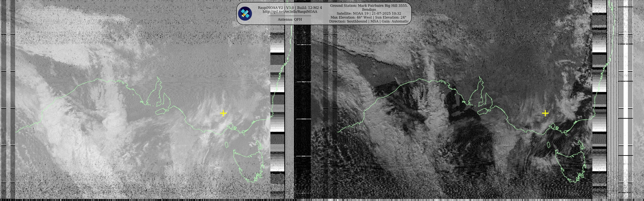Screen dimensions: 644x201
Task: Click the Ground Station Mark Fairbairn text
Action: click(x=369, y=6)
